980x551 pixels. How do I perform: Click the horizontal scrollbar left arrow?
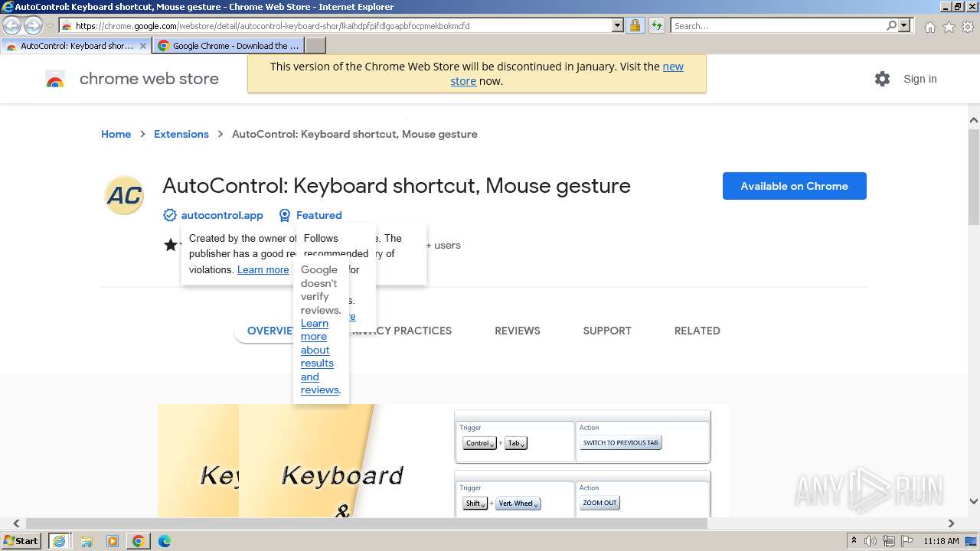point(16,523)
